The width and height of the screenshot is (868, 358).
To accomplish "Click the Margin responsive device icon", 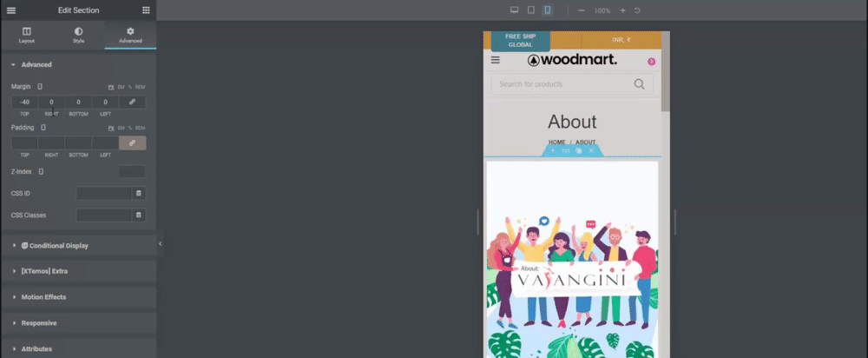I will tap(40, 86).
